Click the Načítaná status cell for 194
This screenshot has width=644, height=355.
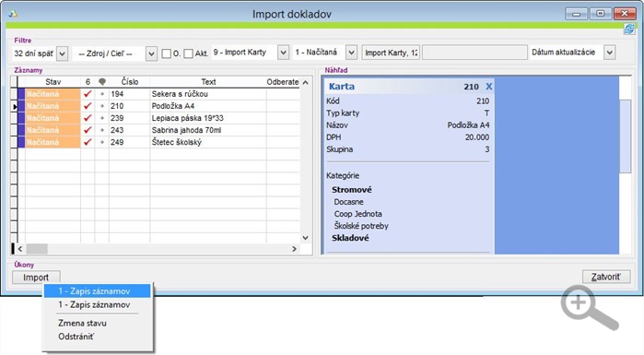[53, 94]
